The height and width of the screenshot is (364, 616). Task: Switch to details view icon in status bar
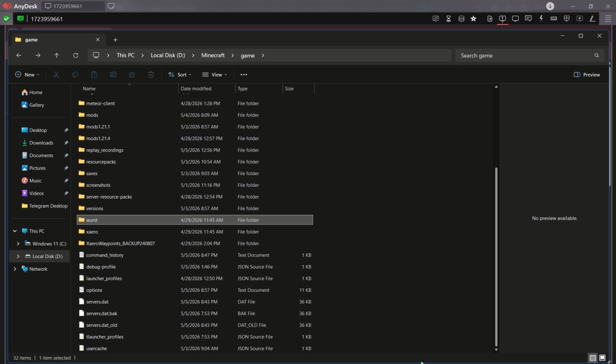(592, 358)
